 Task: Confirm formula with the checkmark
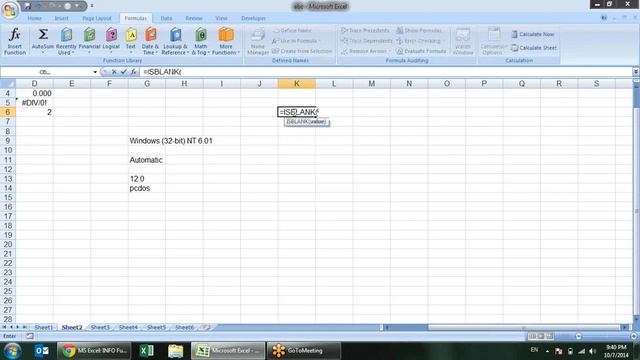coord(124,72)
